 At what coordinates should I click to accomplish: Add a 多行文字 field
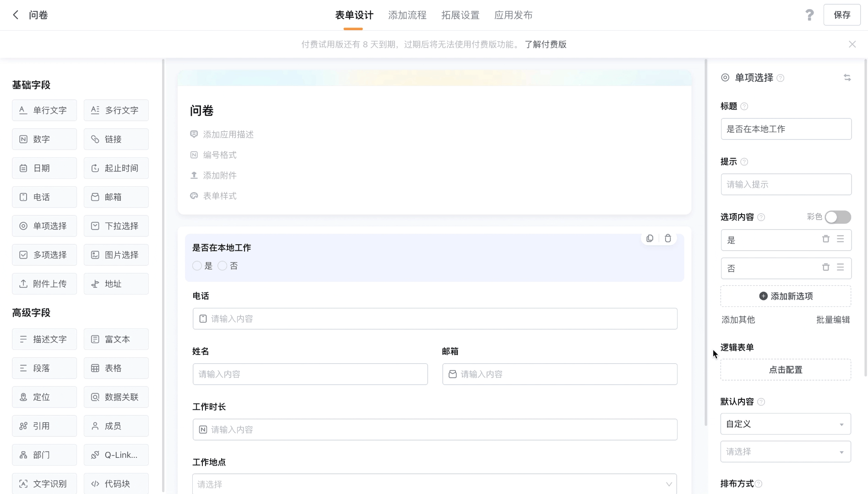click(116, 110)
